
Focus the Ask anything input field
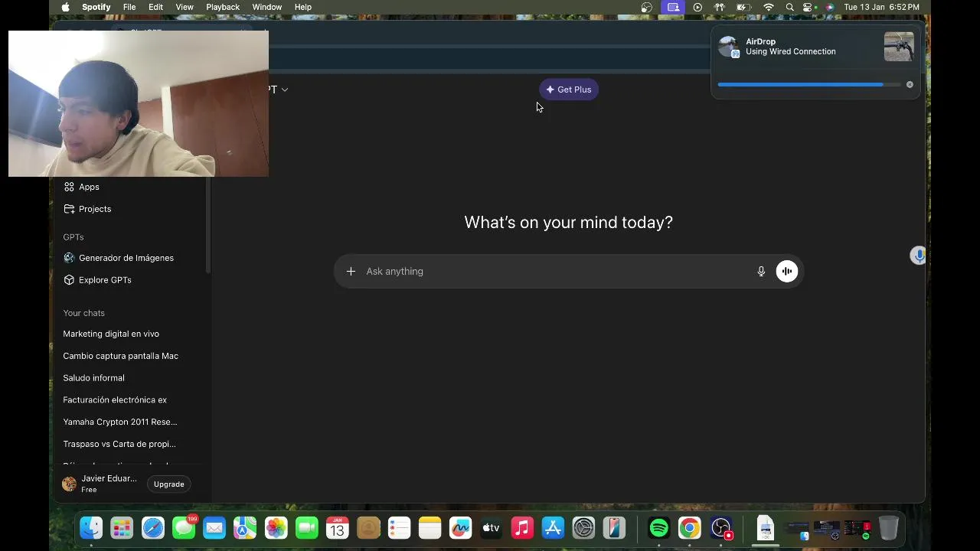click(557, 271)
